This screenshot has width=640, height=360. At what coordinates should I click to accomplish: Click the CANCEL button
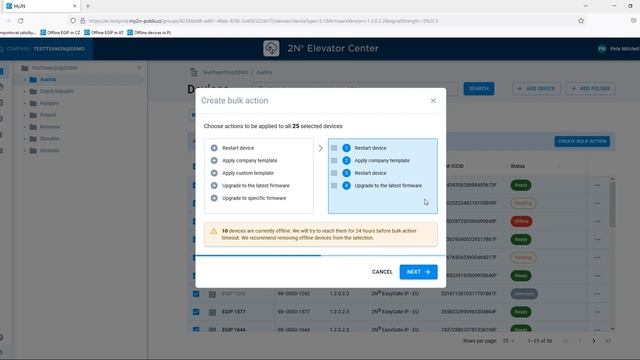[382, 272]
